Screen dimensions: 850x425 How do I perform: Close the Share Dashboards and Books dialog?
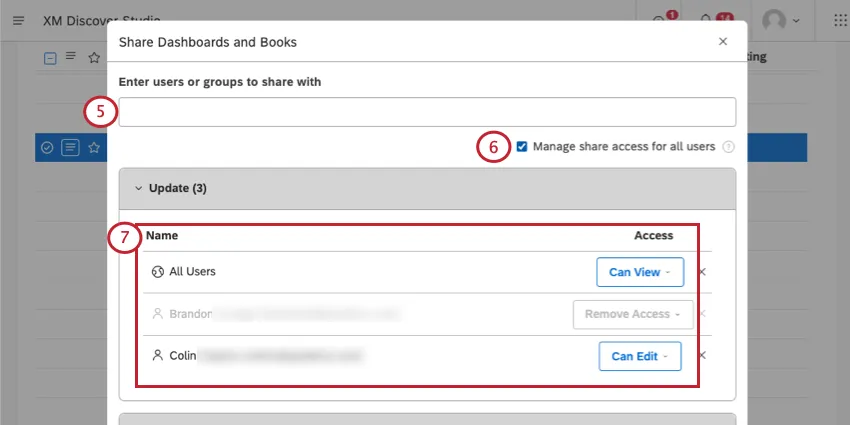pos(723,42)
